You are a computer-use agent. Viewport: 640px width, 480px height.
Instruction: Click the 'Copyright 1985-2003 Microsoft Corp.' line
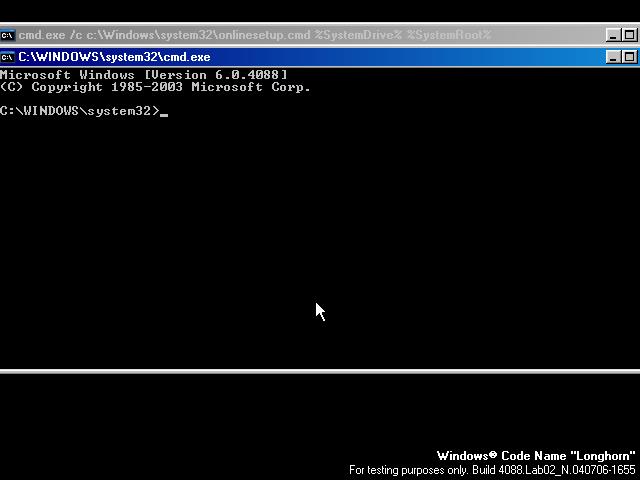click(155, 87)
